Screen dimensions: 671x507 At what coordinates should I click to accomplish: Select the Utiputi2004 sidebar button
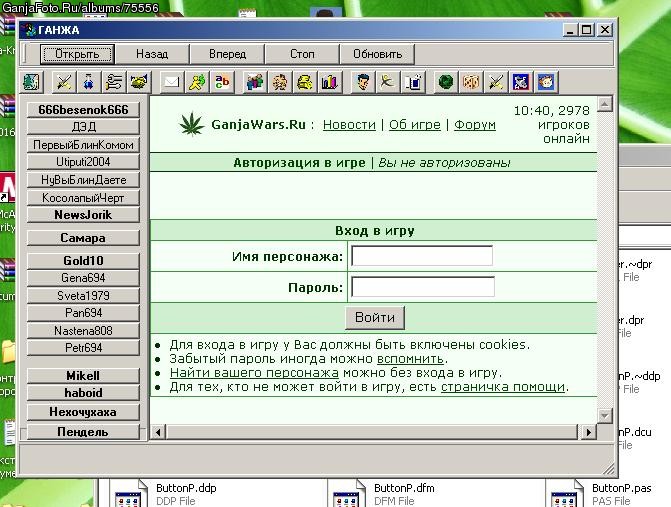83,162
